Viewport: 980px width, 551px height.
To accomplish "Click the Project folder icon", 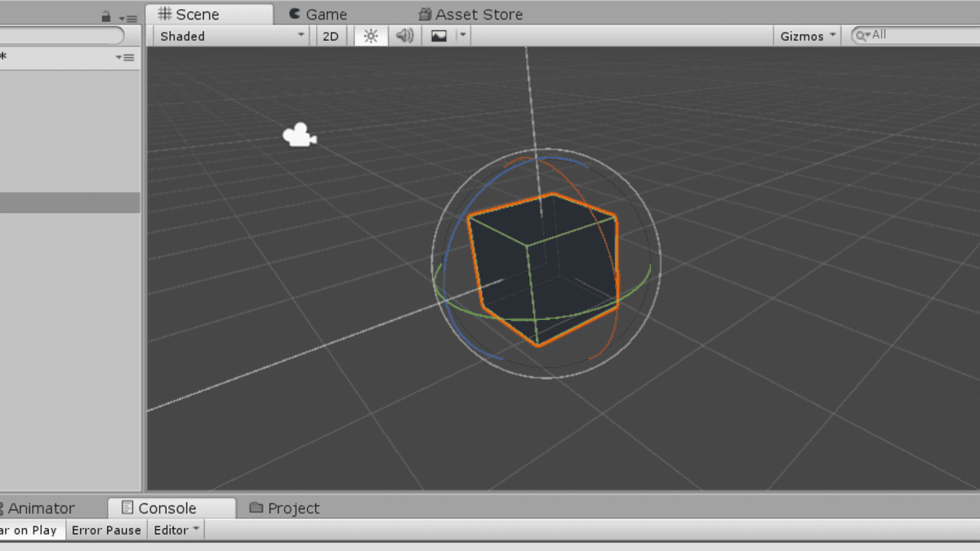I will tap(256, 508).
